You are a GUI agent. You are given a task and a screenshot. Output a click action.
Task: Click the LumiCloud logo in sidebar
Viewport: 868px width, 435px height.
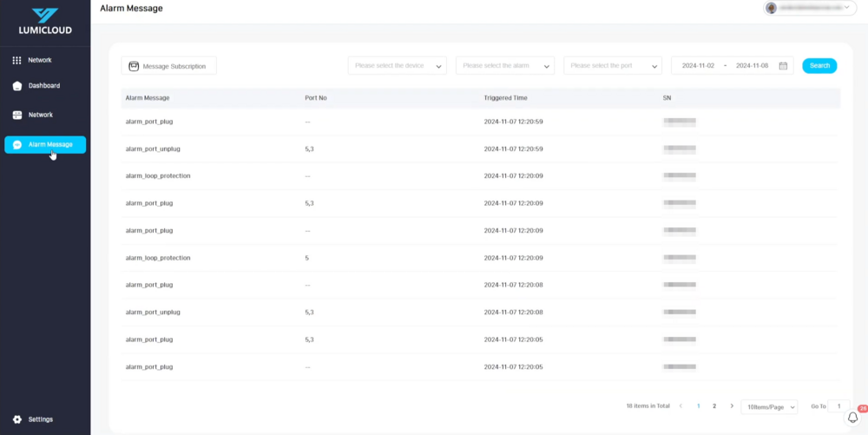tap(44, 21)
